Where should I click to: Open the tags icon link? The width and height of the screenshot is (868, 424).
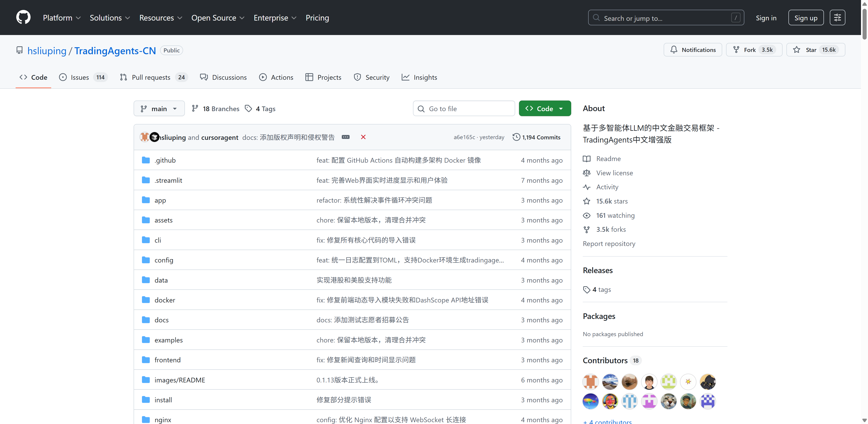(248, 108)
